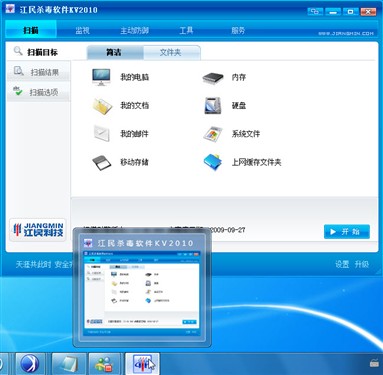383x375 pixels.
Task: Switch to the 监视 main tab
Action: (82, 31)
